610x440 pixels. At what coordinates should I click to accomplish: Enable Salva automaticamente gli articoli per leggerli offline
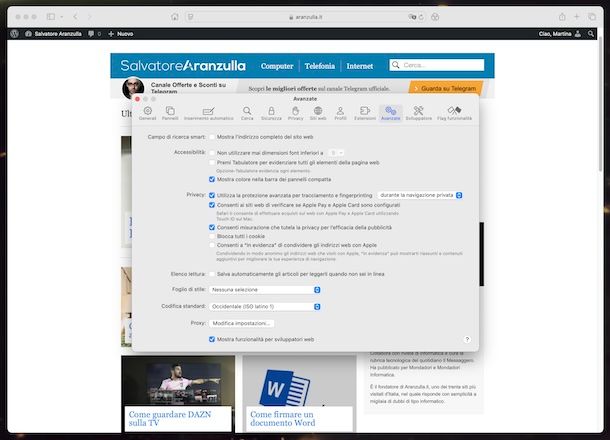coord(212,274)
